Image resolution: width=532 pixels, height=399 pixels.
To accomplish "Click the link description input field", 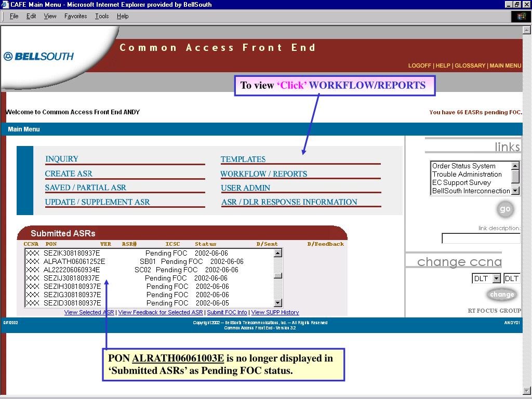I will pos(481,238).
